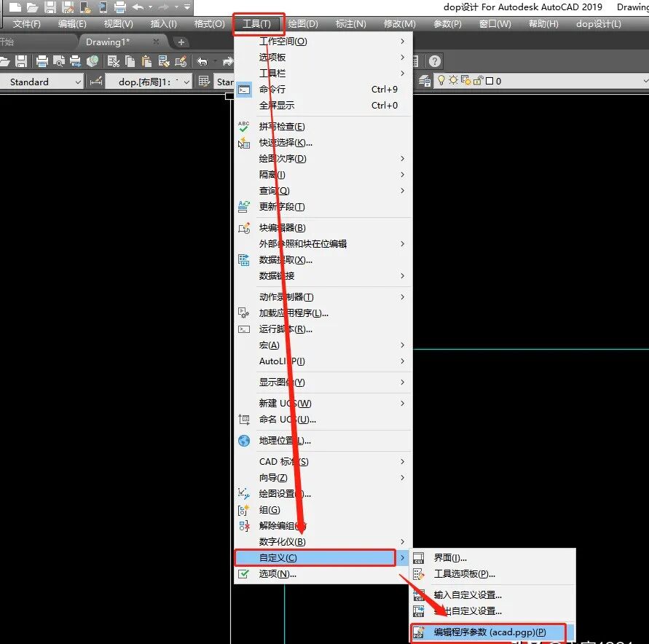Toggle layer 0 on/off light bulb
The height and width of the screenshot is (644, 649).
pyautogui.click(x=441, y=80)
